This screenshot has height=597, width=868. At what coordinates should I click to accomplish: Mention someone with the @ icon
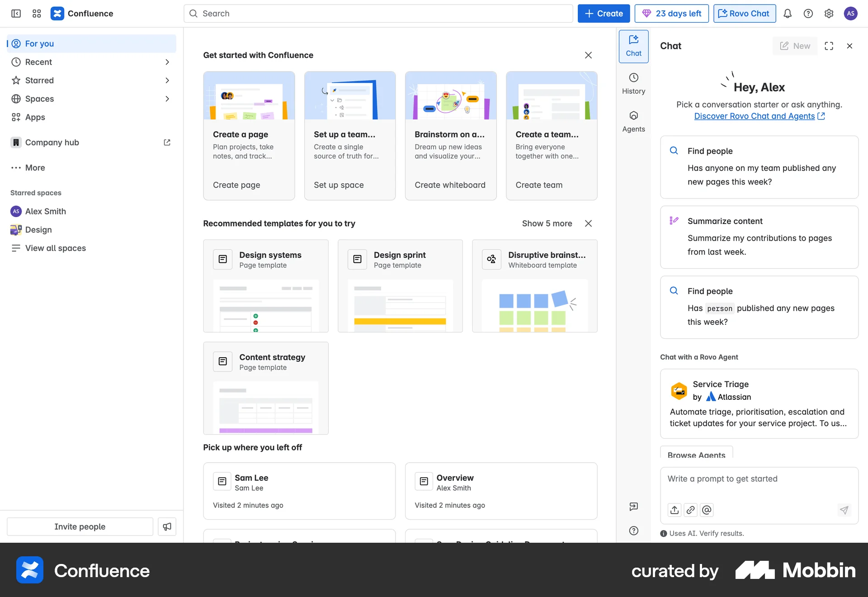[707, 510]
